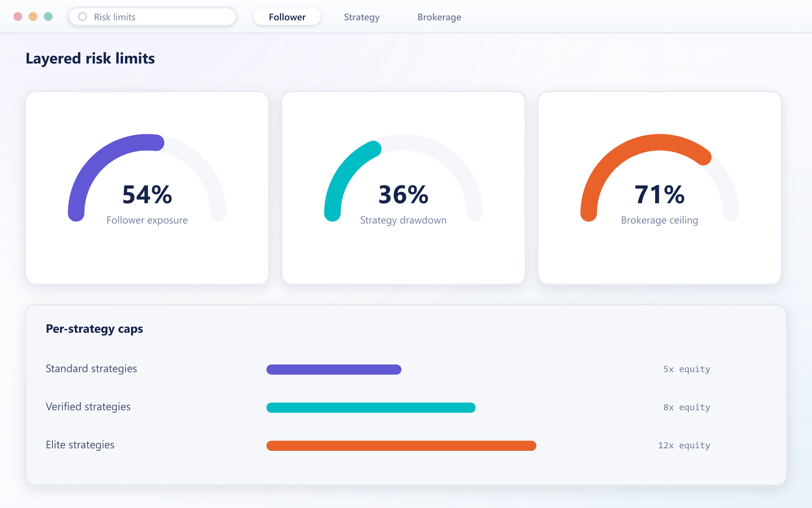This screenshot has width=812, height=508.
Task: Click the Follower exposure label
Action: tap(147, 220)
